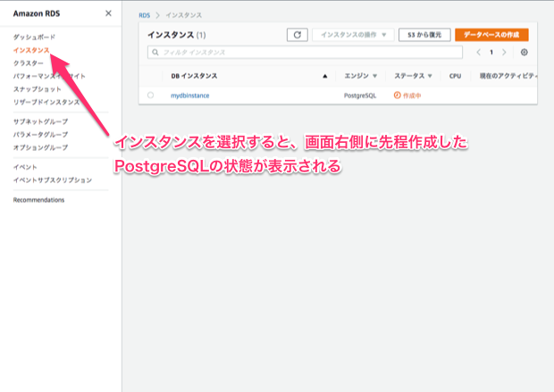Open イベント in the sidebar

coord(25,167)
